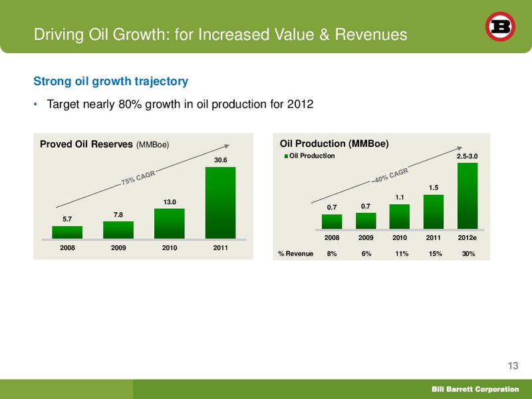This screenshot has width=532, height=399.
Task: Click the 2012e production bar labeled 2.5-3.0
Action: point(467,196)
